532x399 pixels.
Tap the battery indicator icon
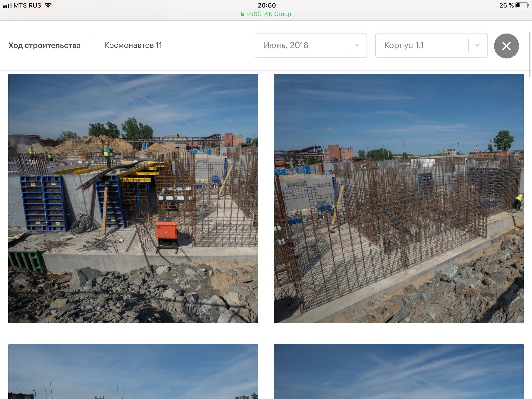point(522,5)
